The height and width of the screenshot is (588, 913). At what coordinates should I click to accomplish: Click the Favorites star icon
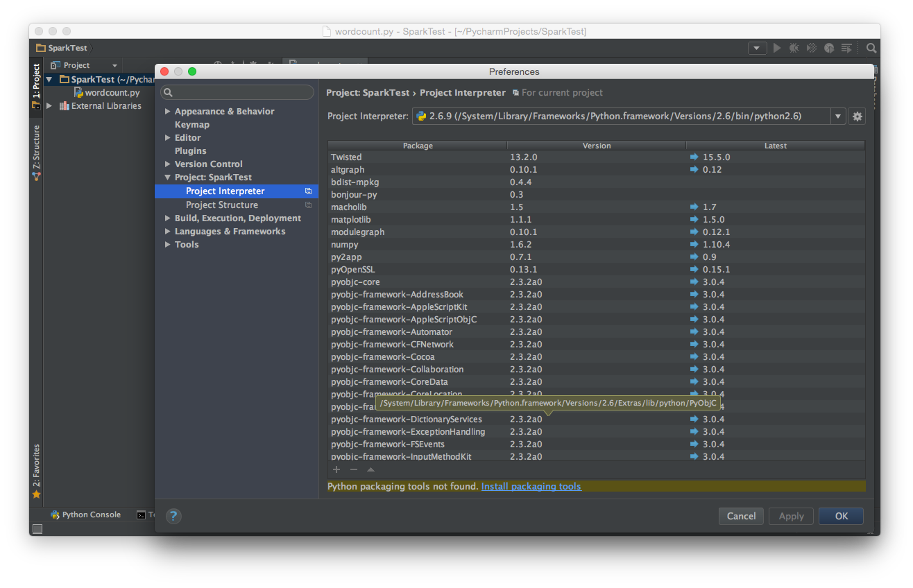pos(36,494)
